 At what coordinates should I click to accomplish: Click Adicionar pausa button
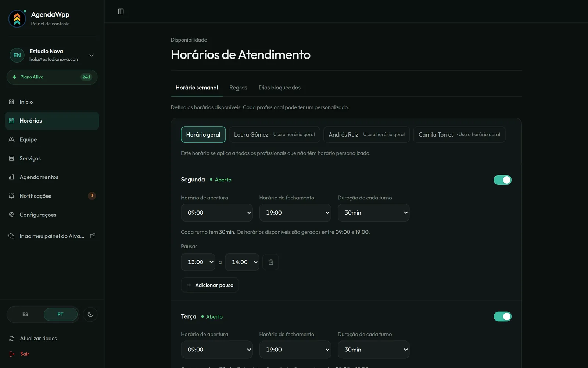pyautogui.click(x=210, y=285)
